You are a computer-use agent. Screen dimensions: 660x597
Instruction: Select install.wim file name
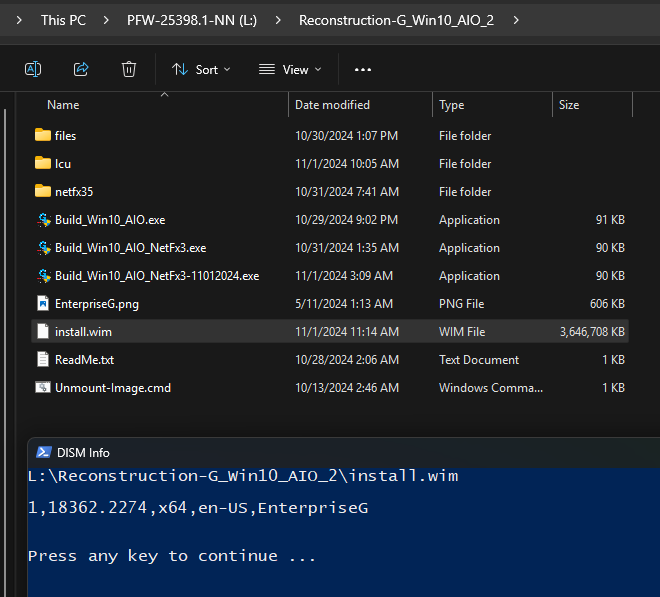point(83,332)
